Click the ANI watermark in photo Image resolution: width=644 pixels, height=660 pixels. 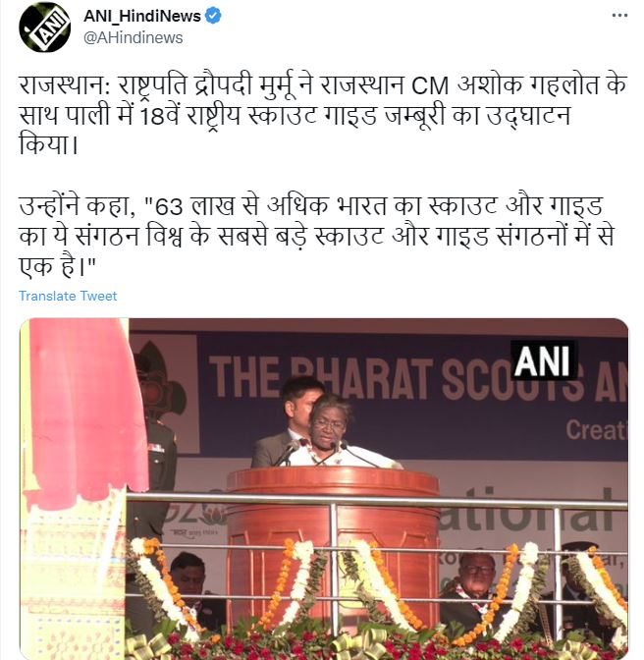(x=543, y=360)
